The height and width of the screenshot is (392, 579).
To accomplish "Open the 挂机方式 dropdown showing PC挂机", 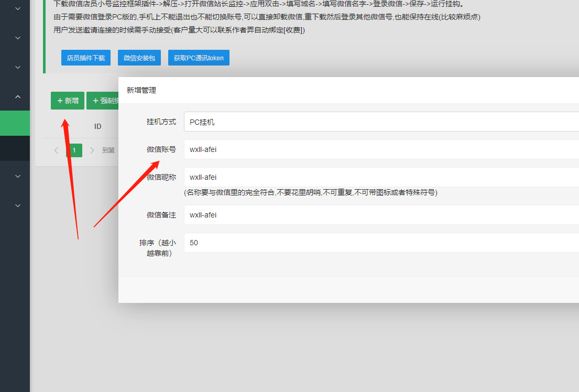I will point(381,122).
